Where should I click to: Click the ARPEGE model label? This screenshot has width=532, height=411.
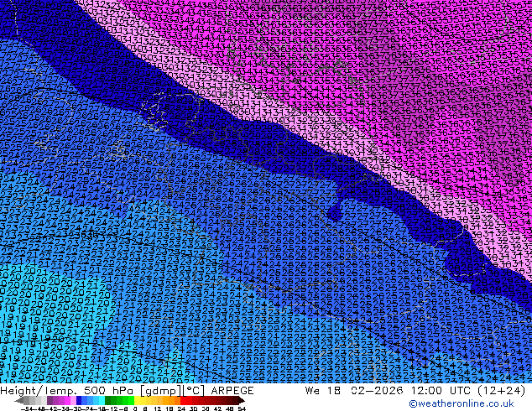tap(232, 391)
